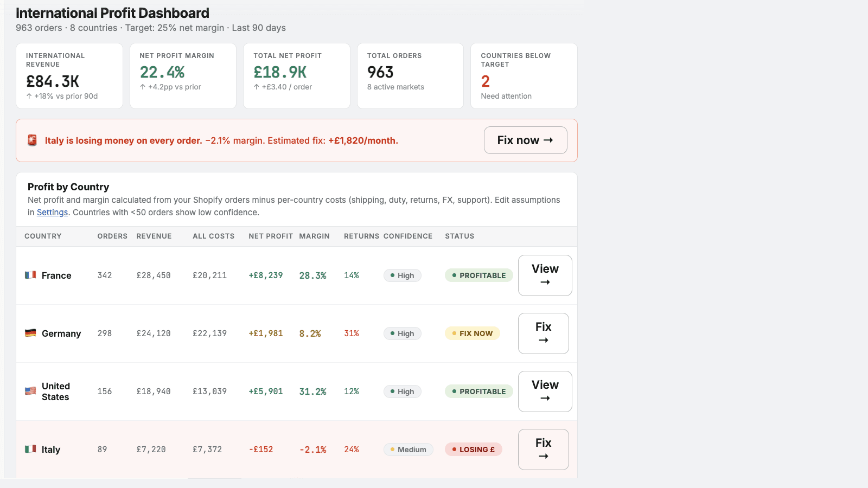Screen dimensions: 868x488
Task: Click United States' net profit +£5,901
Action: (266, 391)
